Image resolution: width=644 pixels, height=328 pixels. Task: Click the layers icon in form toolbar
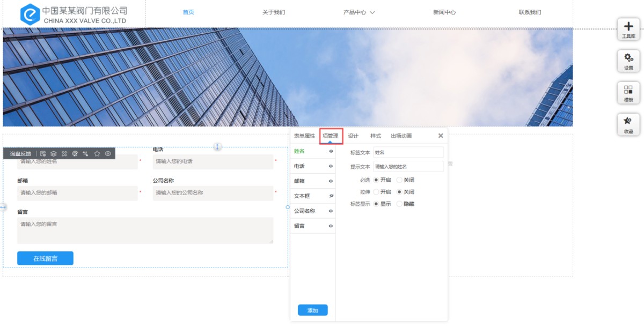pyautogui.click(x=53, y=154)
